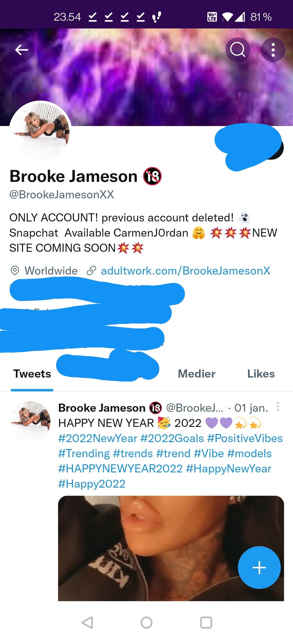
Task: Tap the #2022NewYear hashtag
Action: coord(98,438)
